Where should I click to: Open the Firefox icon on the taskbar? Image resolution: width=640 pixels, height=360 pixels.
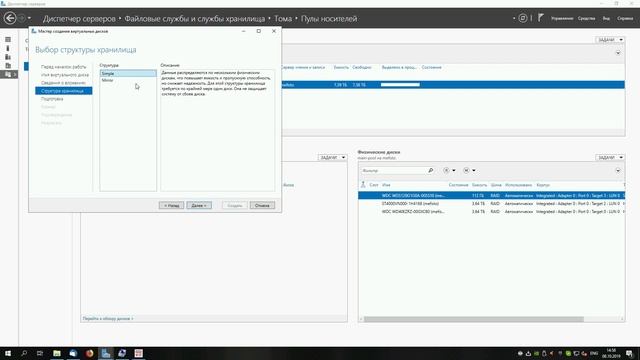point(89,353)
